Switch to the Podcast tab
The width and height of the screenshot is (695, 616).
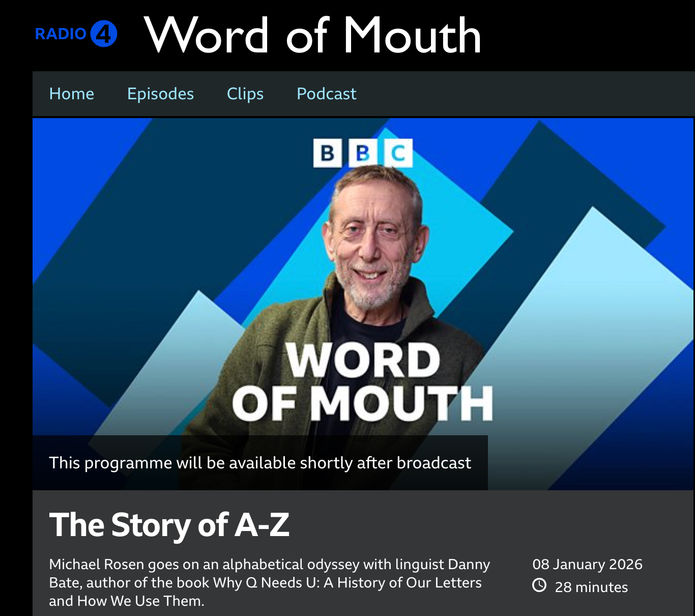327,94
